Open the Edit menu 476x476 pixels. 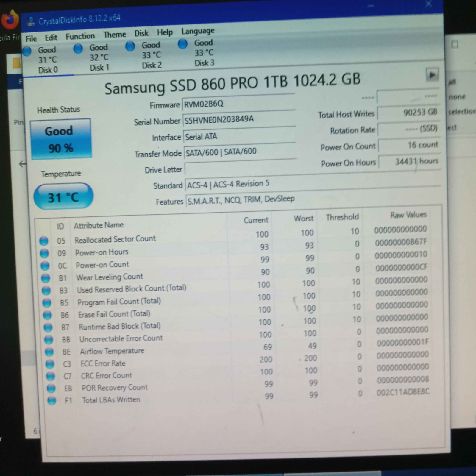pyautogui.click(x=51, y=38)
